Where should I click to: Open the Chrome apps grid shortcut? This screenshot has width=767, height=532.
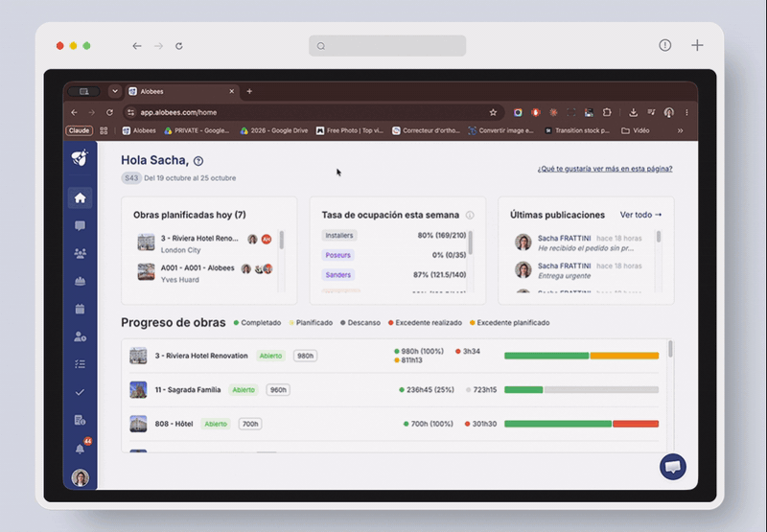click(104, 130)
